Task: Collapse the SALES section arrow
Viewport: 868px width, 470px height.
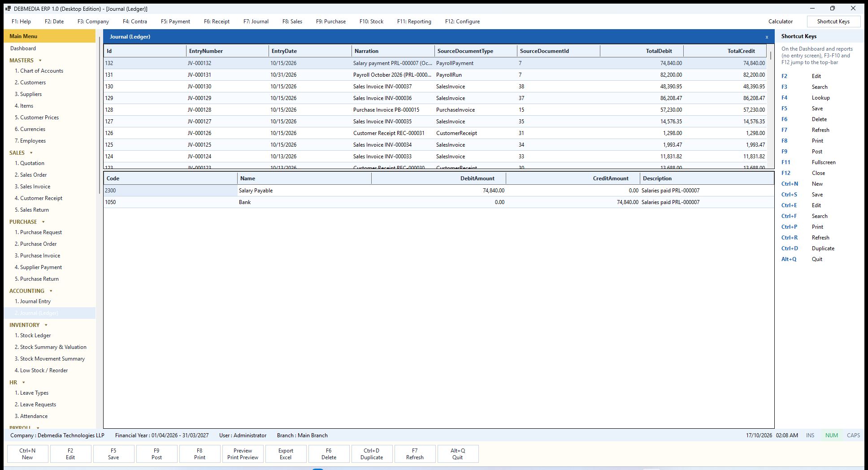Action: tap(31, 153)
